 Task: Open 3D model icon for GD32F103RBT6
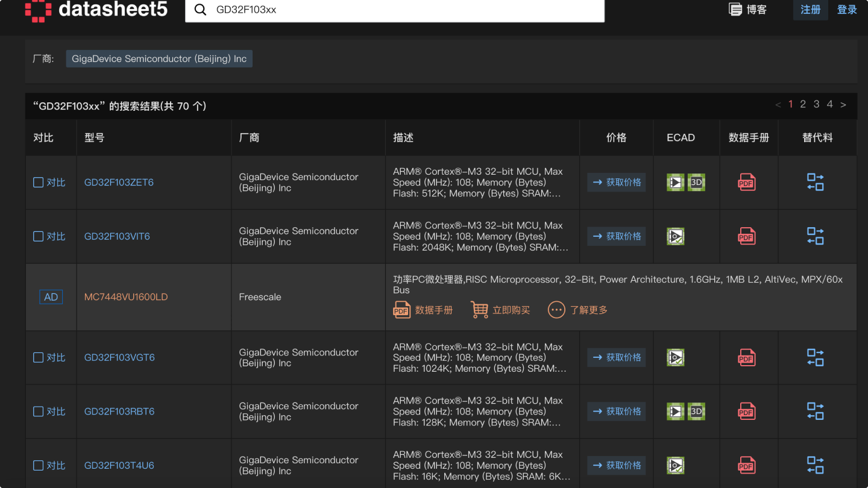[x=696, y=411]
